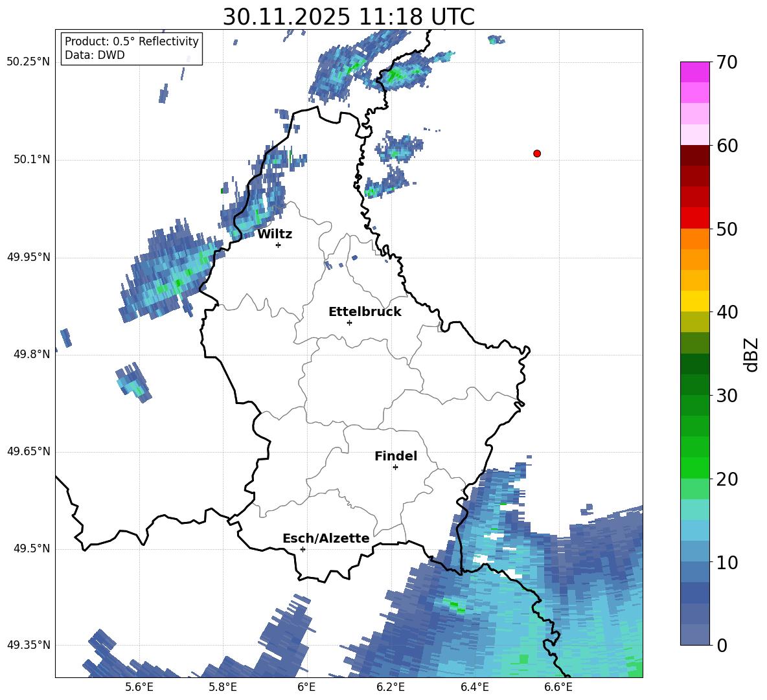Click the yellow 40 dBZ colorbar segment
This screenshot has width=767, height=700.
[695, 301]
